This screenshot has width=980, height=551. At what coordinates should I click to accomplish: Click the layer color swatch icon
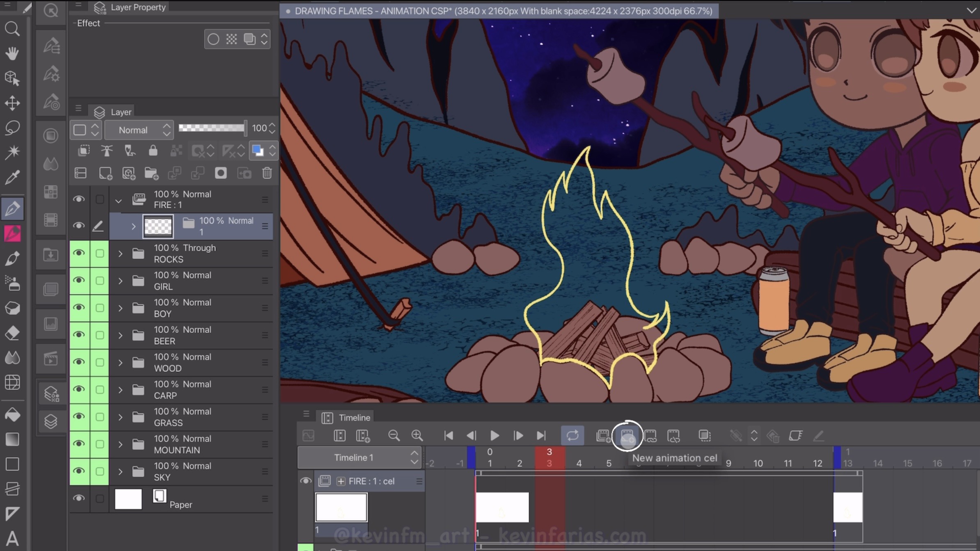click(258, 151)
